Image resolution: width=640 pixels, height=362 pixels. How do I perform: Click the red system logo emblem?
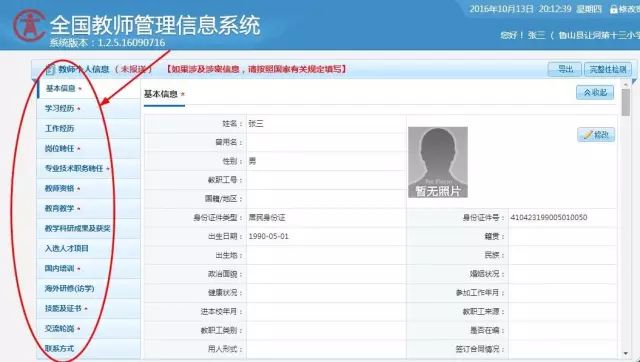[29, 25]
